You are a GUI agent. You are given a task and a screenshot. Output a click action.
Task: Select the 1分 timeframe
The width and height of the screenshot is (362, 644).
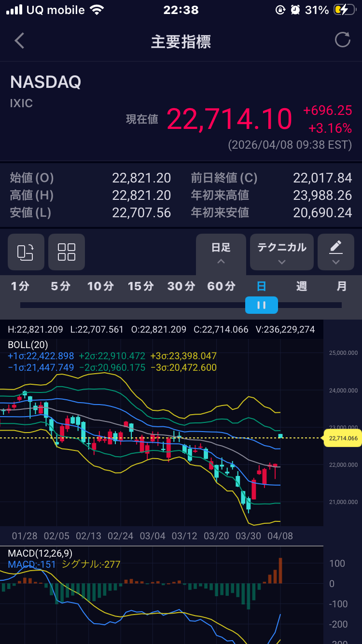tap(20, 286)
